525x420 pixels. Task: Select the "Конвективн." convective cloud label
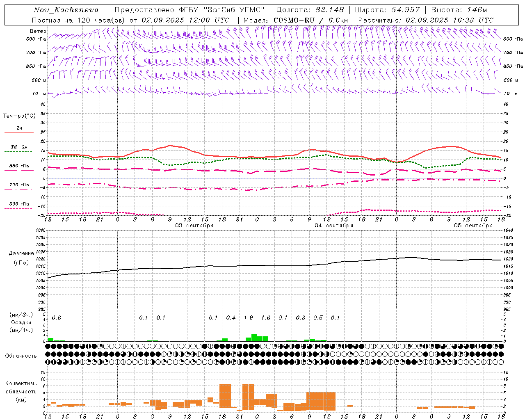[21, 383]
